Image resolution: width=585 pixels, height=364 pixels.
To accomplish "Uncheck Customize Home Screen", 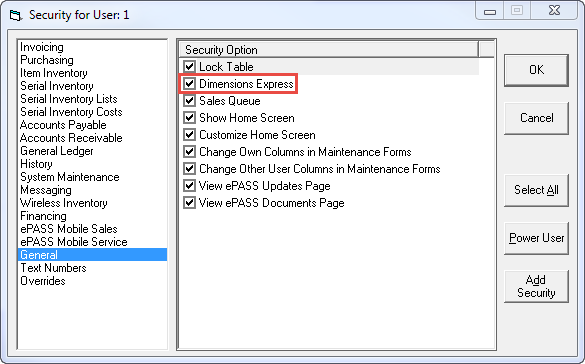I will pos(190,135).
